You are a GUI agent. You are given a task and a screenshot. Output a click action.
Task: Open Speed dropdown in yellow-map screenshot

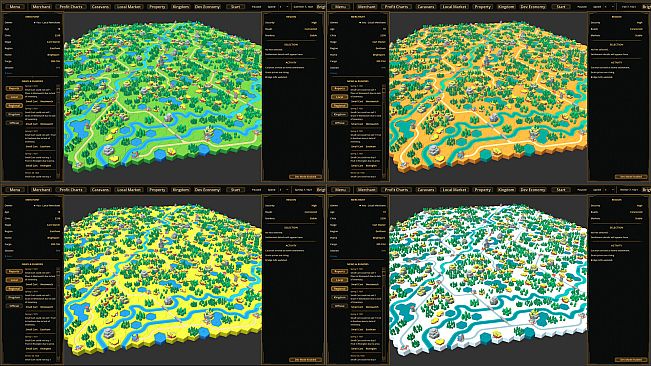coord(284,190)
